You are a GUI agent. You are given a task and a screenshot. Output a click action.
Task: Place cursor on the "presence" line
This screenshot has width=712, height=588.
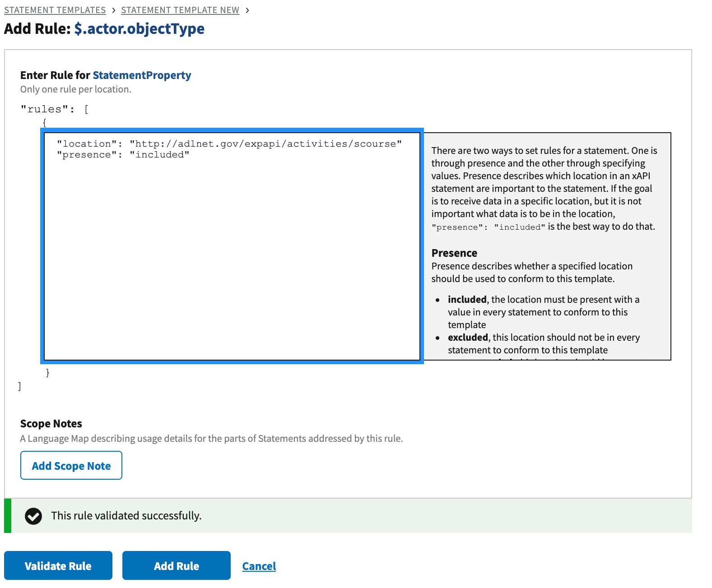[x=123, y=155]
